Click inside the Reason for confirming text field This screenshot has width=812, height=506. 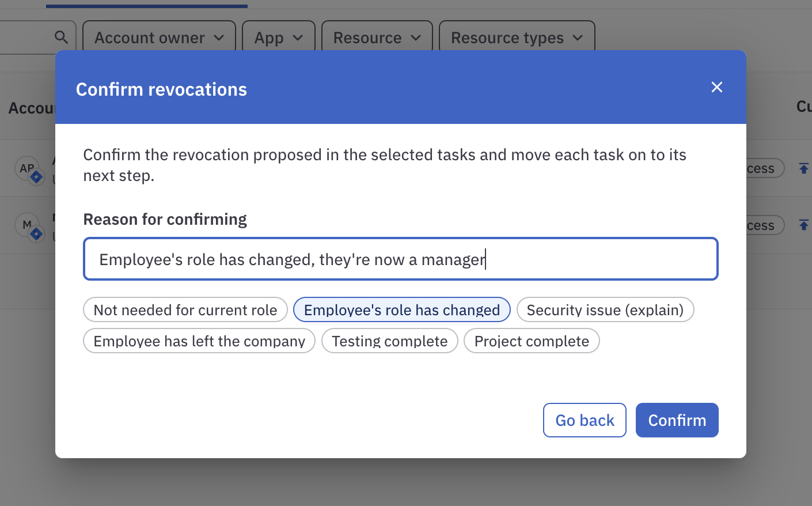pos(401,259)
